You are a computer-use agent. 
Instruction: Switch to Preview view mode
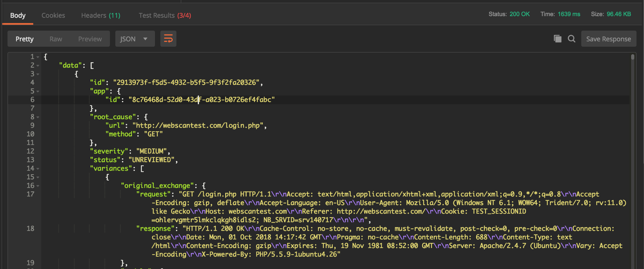pyautogui.click(x=90, y=39)
